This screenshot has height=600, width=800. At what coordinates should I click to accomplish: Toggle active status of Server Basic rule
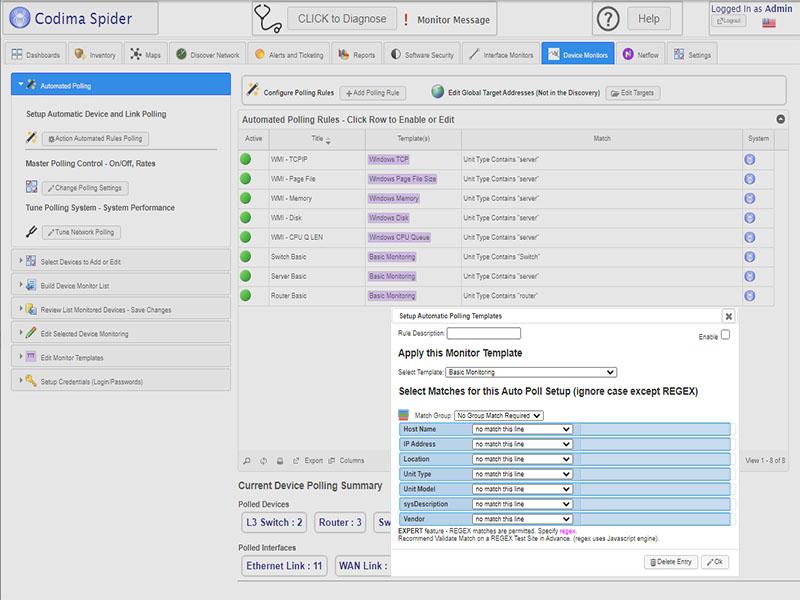(245, 276)
